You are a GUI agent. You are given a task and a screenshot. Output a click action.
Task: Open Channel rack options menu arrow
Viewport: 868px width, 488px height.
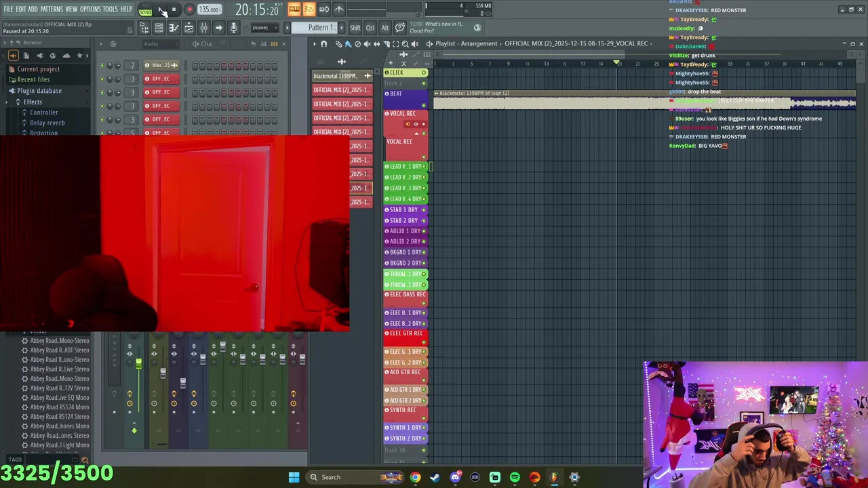click(101, 44)
